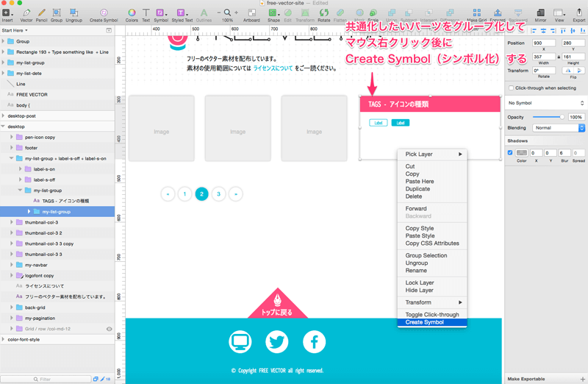This screenshot has width=588, height=384.
Task: Click the Artboard tool icon
Action: point(252,13)
